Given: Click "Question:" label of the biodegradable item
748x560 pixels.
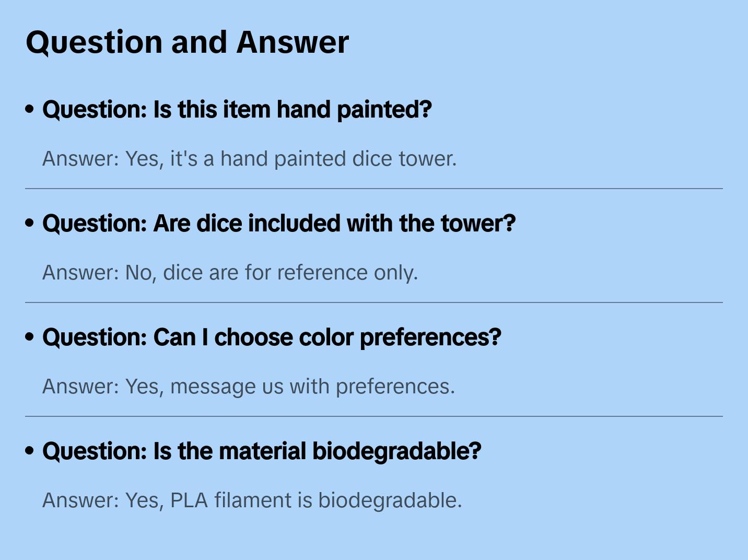Looking at the screenshot, I should pos(95,451).
